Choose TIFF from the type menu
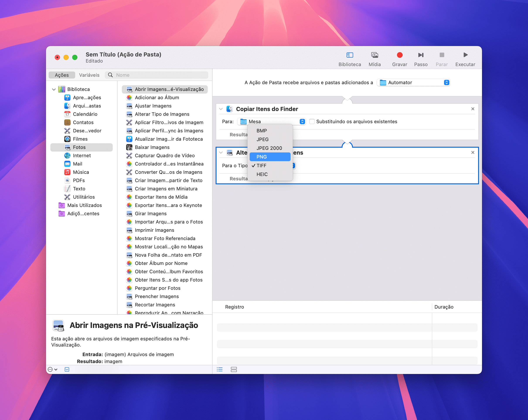Screen dimensions: 528x420 pyautogui.click(x=270, y=166)
